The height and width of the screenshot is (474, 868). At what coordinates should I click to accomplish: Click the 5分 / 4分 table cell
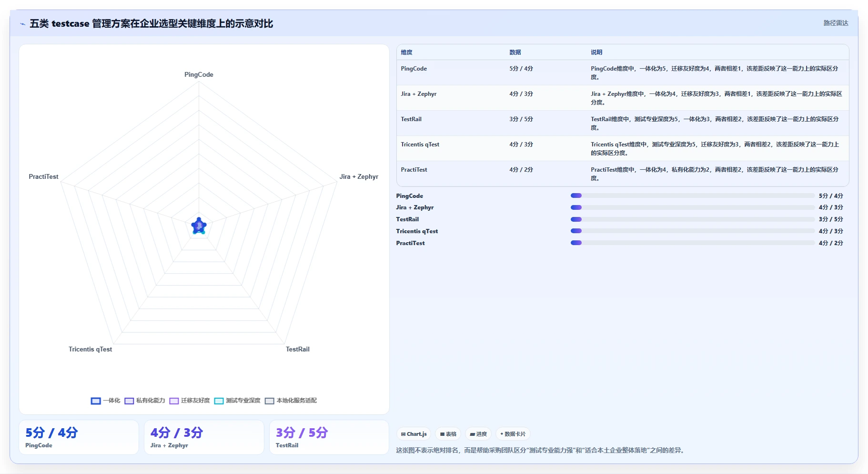(521, 69)
